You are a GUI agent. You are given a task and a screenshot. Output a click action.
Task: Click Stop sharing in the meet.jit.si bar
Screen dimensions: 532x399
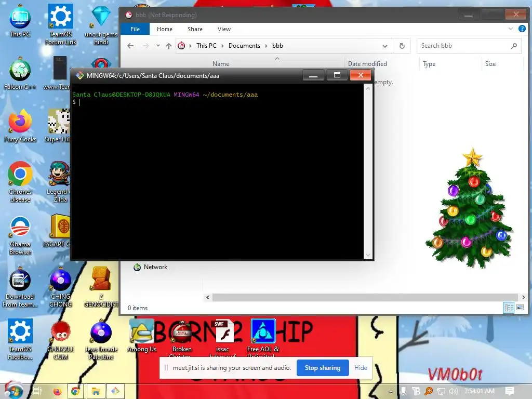pos(323,368)
